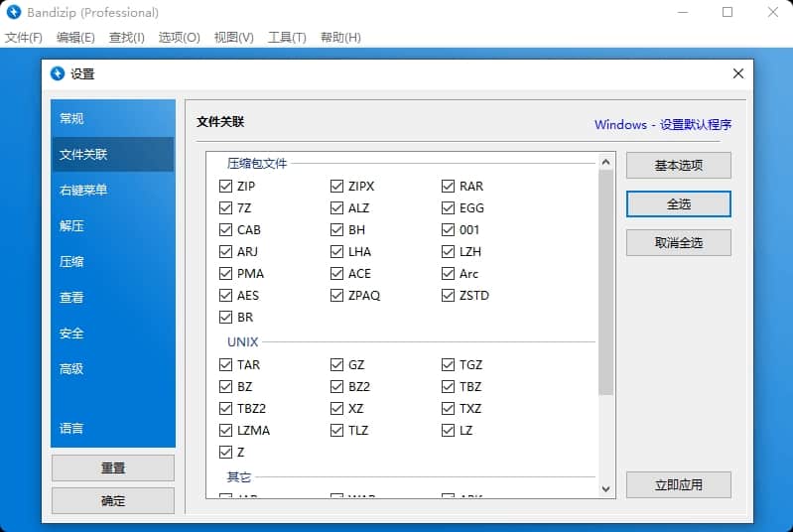793x532 pixels.
Task: Toggle the Arc checkbox
Action: [448, 274]
